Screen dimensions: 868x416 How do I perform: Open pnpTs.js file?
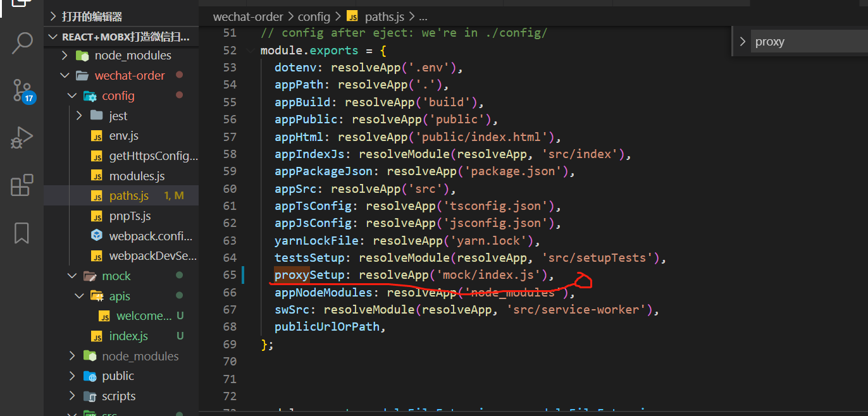130,216
